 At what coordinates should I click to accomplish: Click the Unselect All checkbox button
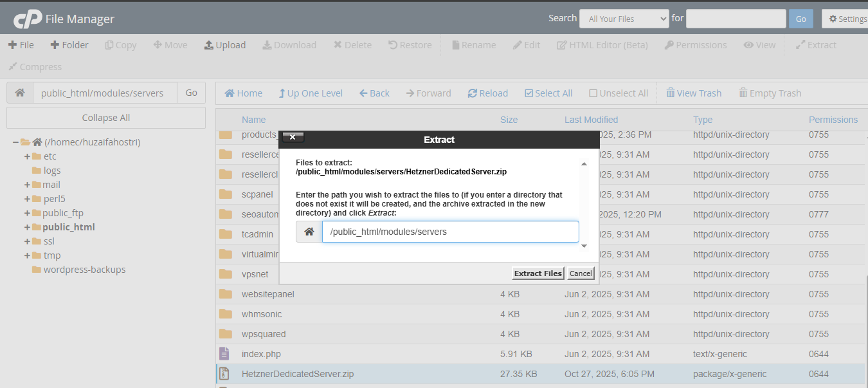[593, 93]
